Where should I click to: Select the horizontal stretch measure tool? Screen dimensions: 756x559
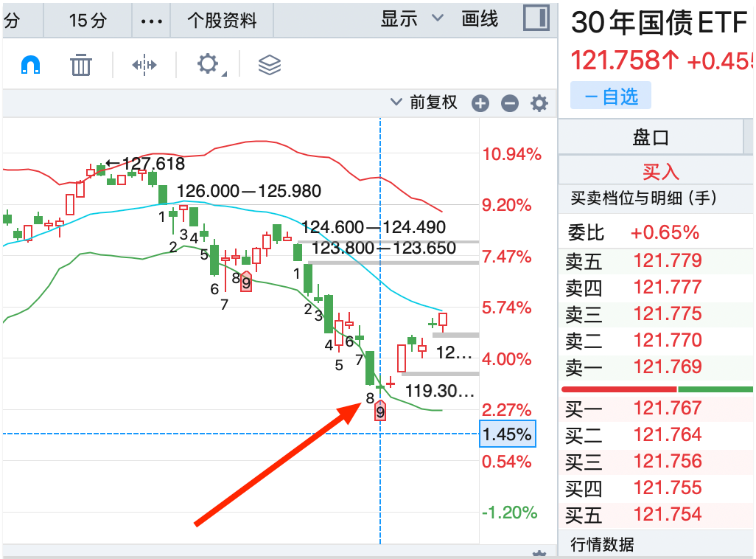pos(144,66)
